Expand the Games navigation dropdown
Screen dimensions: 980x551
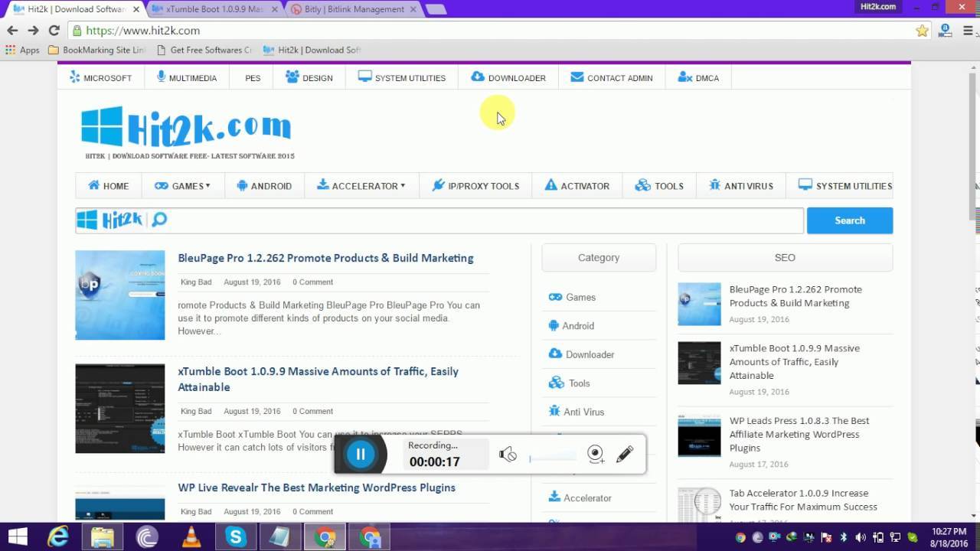[182, 185]
